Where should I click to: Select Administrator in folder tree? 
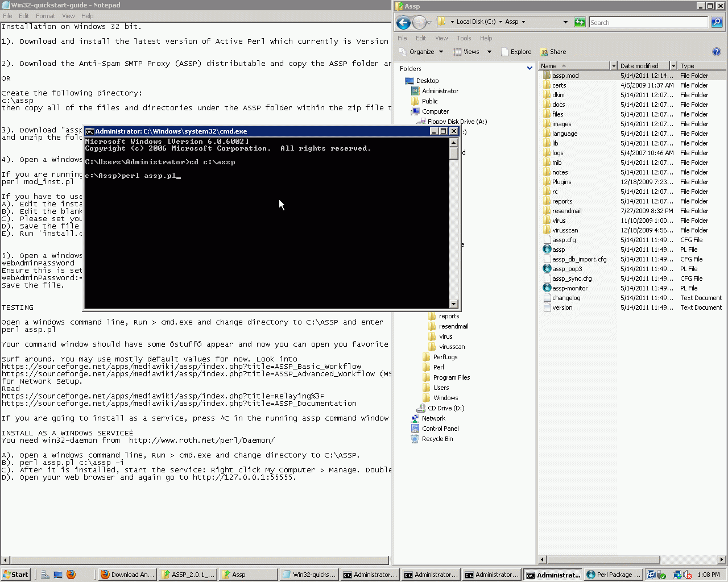coord(440,91)
